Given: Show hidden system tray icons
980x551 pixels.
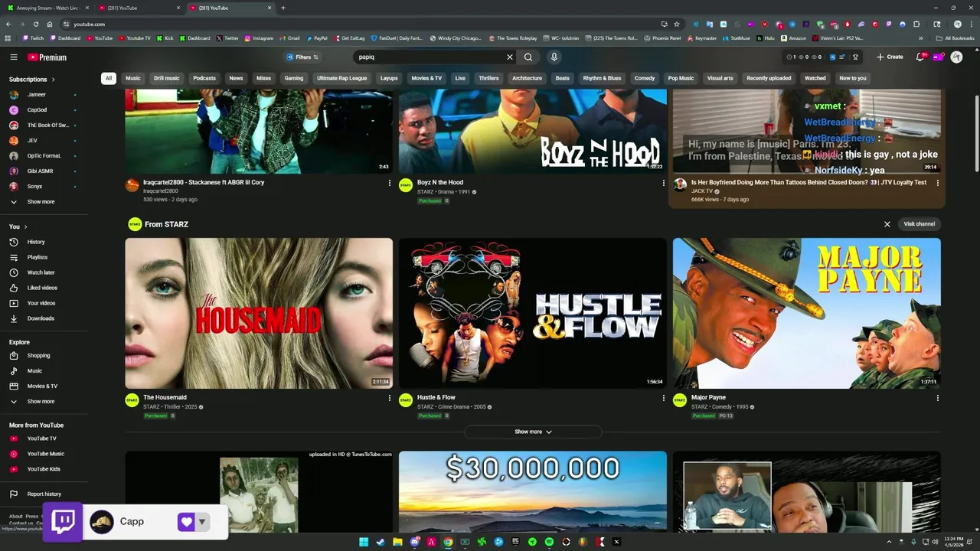Looking at the screenshot, I should [889, 542].
